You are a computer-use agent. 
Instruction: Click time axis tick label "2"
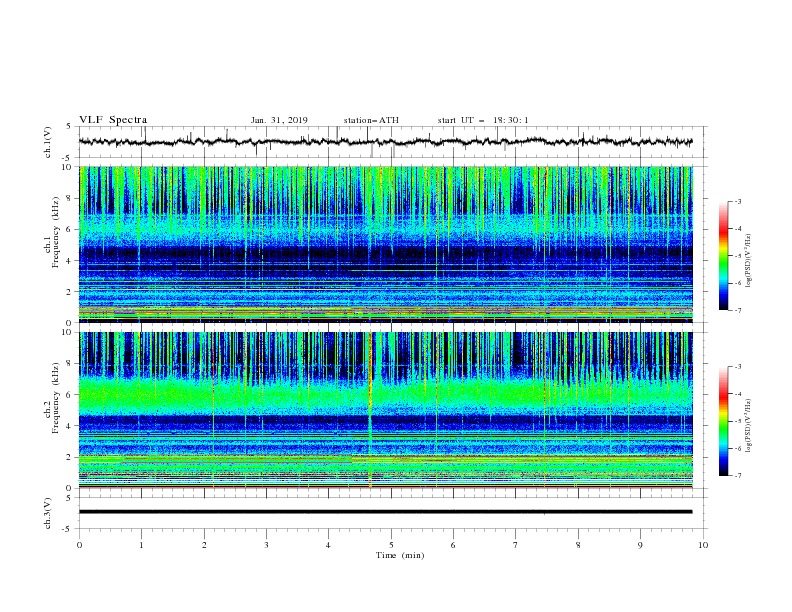[204, 545]
